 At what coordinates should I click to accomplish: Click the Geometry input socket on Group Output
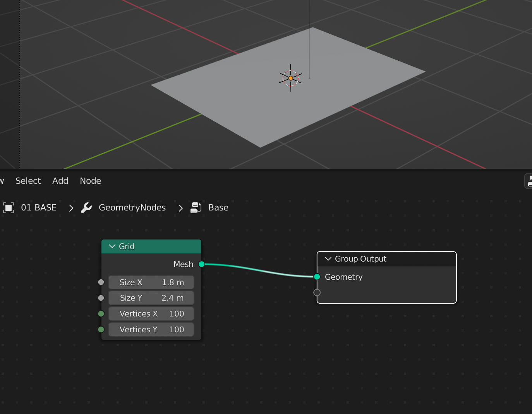pyautogui.click(x=317, y=277)
